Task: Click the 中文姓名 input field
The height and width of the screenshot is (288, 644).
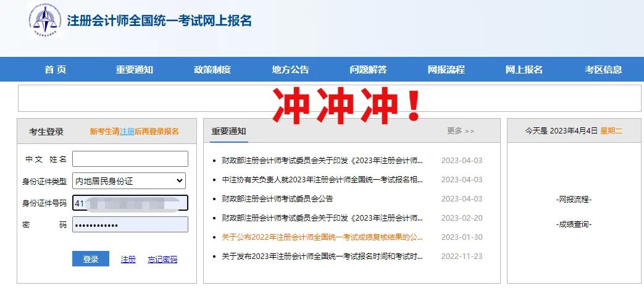Action: tap(130, 159)
